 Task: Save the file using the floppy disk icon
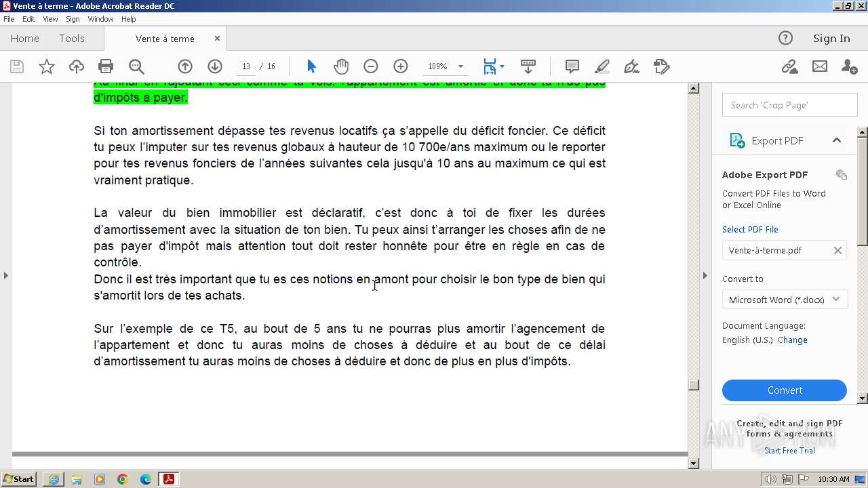[17, 66]
